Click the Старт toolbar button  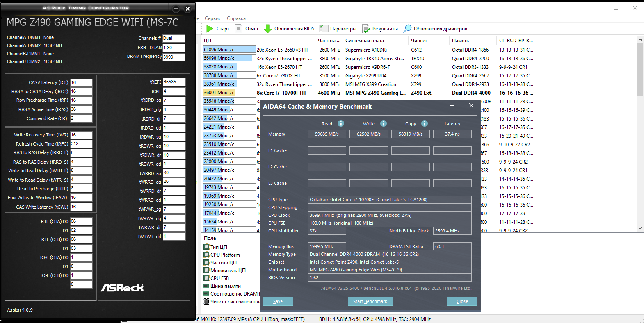pyautogui.click(x=218, y=29)
